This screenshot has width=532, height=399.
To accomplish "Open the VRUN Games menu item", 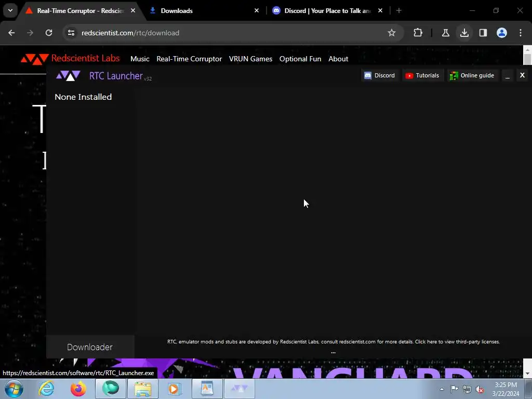I will (250, 59).
